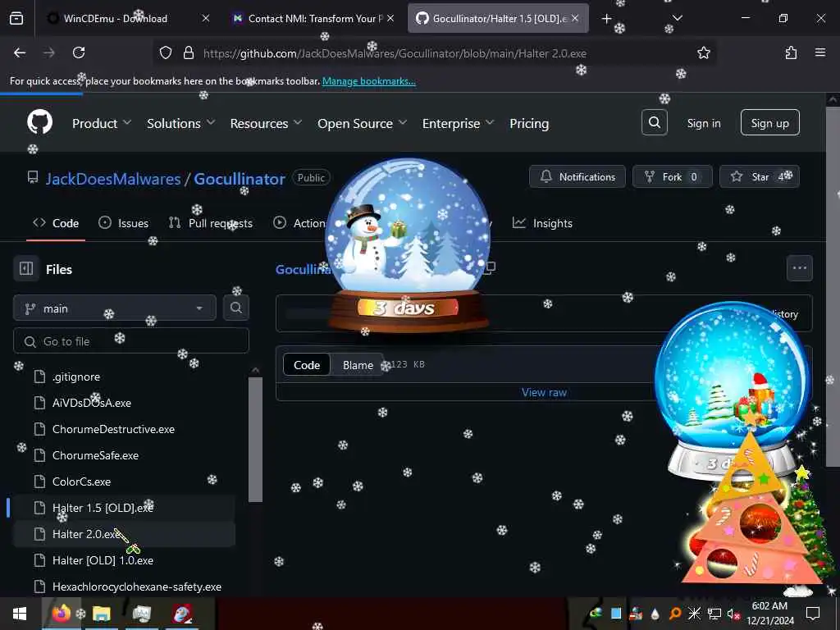Focus the Go to file search field

[131, 341]
